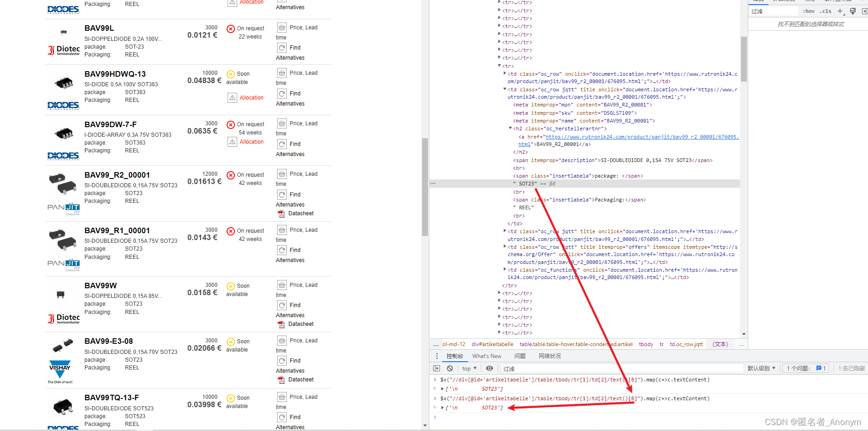Expand first td class oc_row node
The height and width of the screenshot is (431, 868).
[505, 73]
